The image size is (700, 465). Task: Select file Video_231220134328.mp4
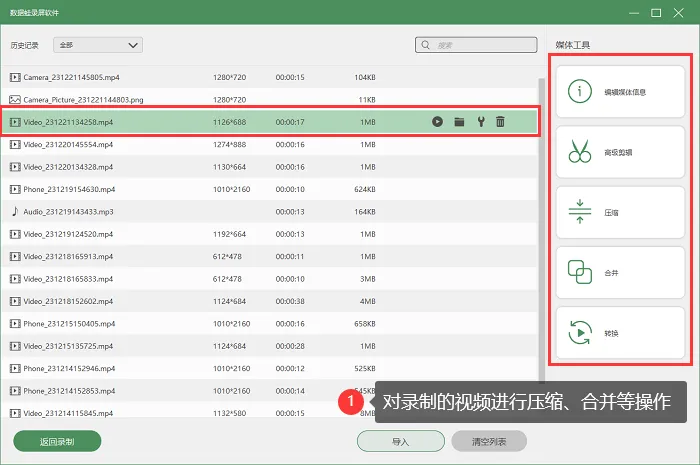(270, 167)
